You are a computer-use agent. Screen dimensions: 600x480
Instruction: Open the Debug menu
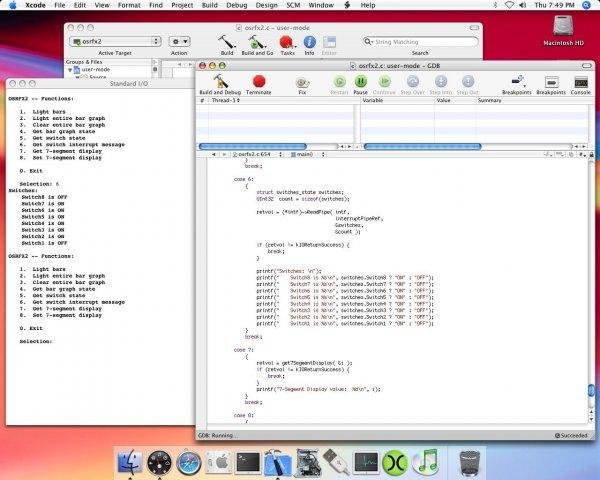[236, 5]
